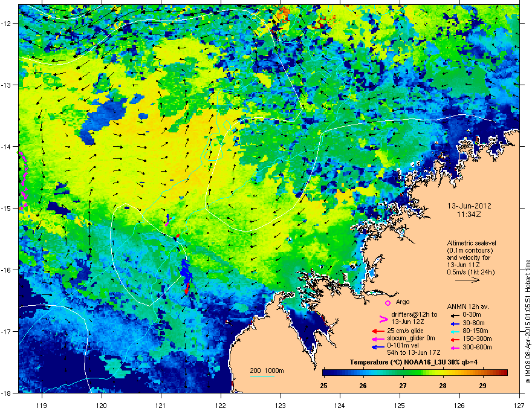This screenshot has height=411, width=532.
Task: Click the '300-600m' depth label
Action: point(477,348)
